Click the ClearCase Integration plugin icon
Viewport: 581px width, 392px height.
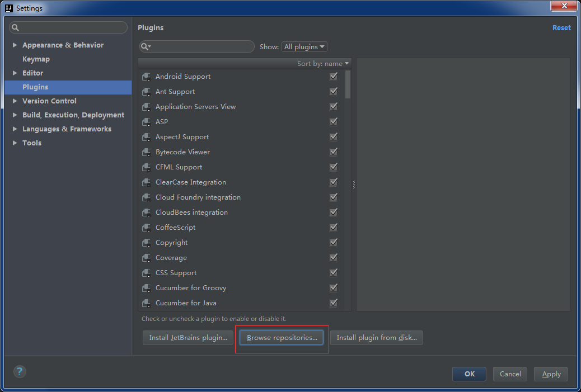click(x=146, y=182)
